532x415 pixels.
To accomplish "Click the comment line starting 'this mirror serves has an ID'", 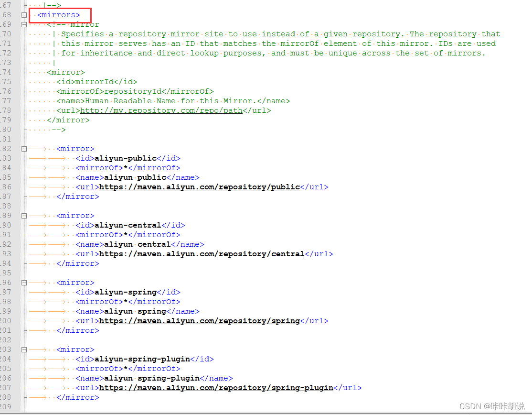I will pyautogui.click(x=278, y=44).
